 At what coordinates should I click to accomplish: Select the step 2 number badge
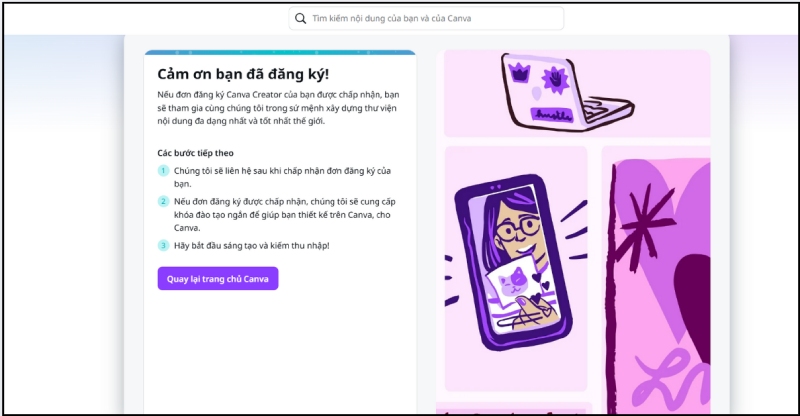coord(163,201)
